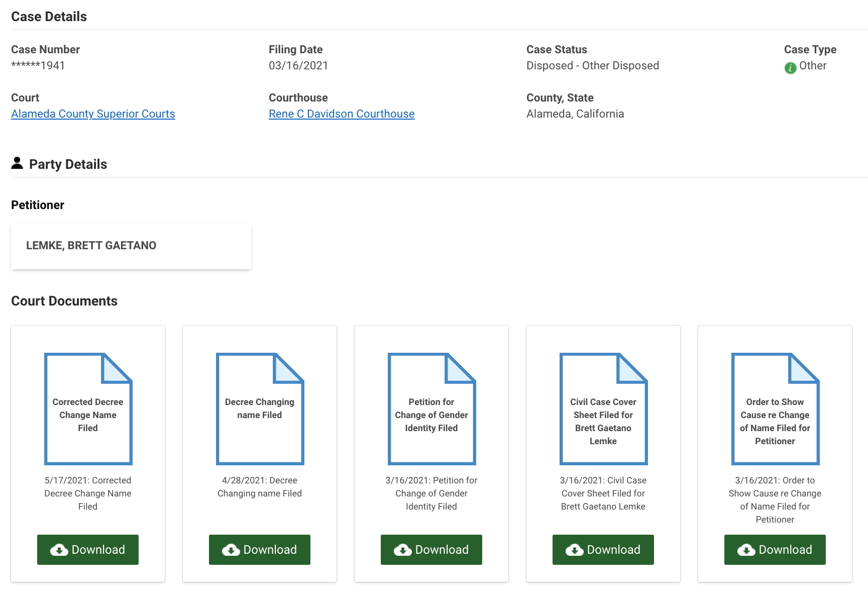Screen dimensions: 868x602
Task: Download the Order to Show Cause document
Action: point(775,550)
